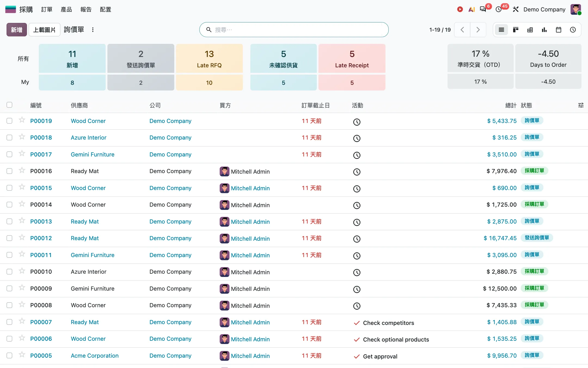
Task: Open the 配置 menu
Action: pyautogui.click(x=106, y=9)
